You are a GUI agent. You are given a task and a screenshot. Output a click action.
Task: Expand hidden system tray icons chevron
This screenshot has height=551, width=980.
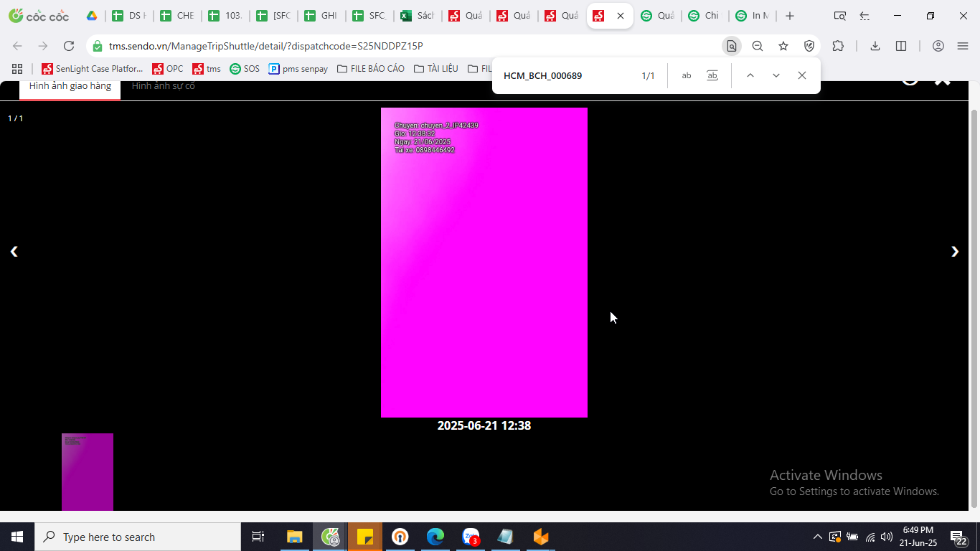tap(817, 537)
